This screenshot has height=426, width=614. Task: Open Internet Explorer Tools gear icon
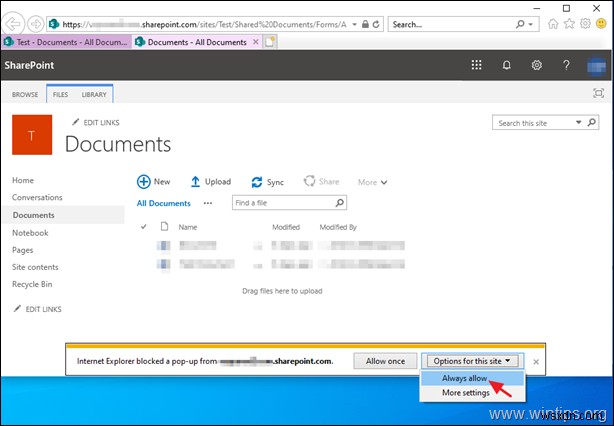(585, 24)
